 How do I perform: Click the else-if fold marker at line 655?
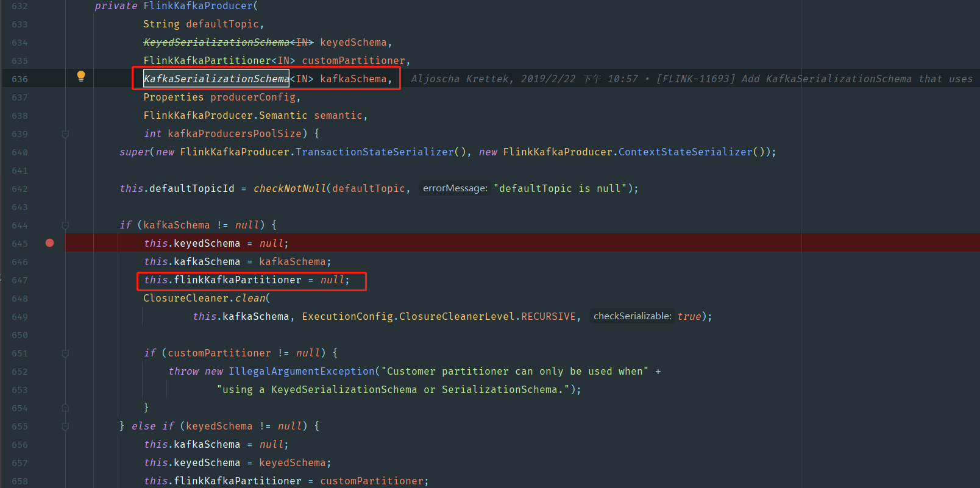65,426
